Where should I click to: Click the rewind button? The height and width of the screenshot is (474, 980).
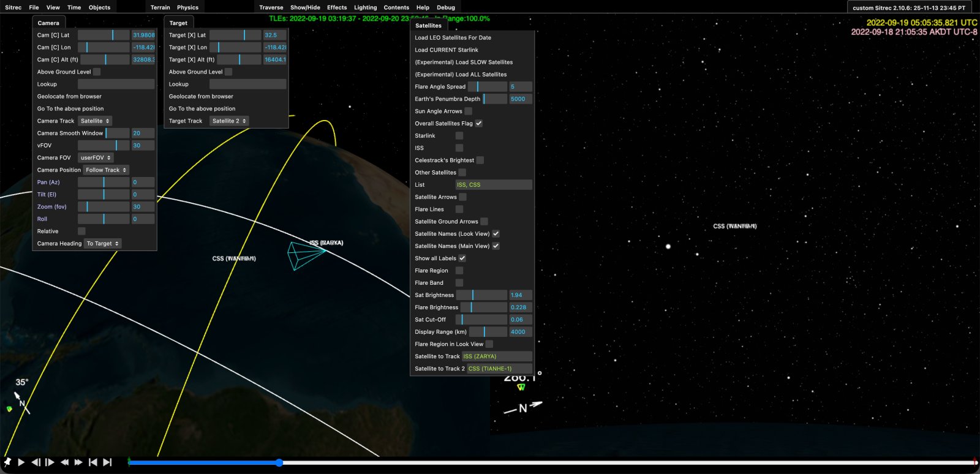click(x=64, y=462)
